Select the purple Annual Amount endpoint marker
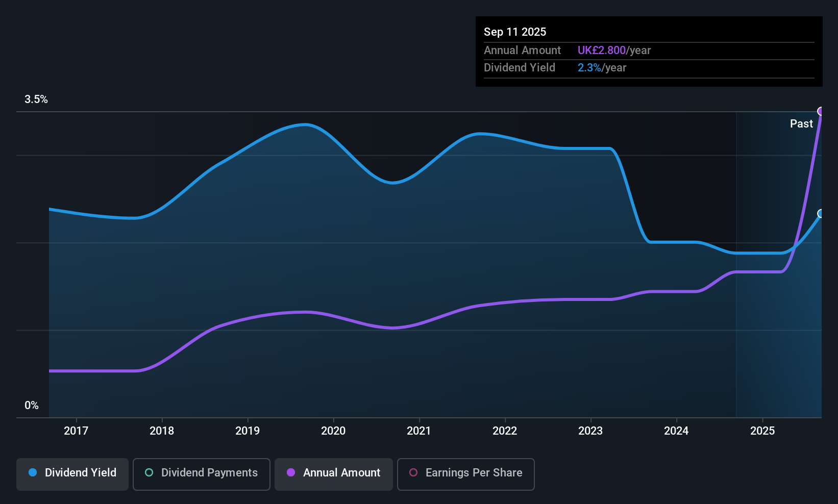The height and width of the screenshot is (504, 838). click(x=821, y=111)
